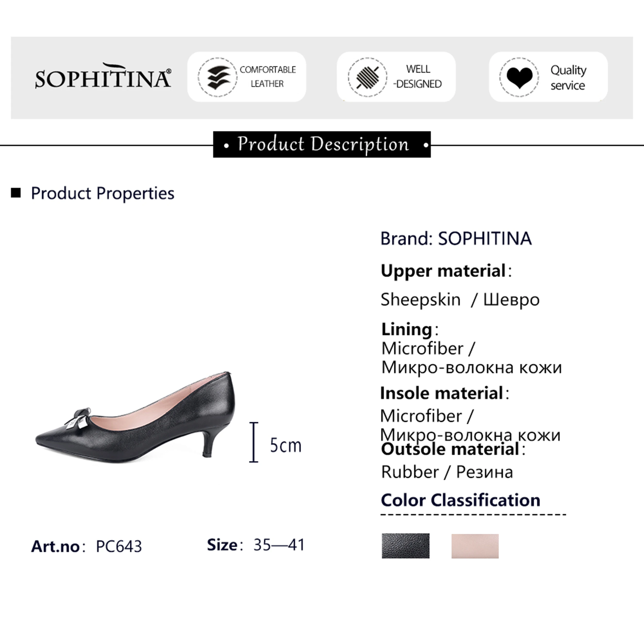644x644 pixels.
Task: Click the Upper material label
Action: tap(443, 271)
